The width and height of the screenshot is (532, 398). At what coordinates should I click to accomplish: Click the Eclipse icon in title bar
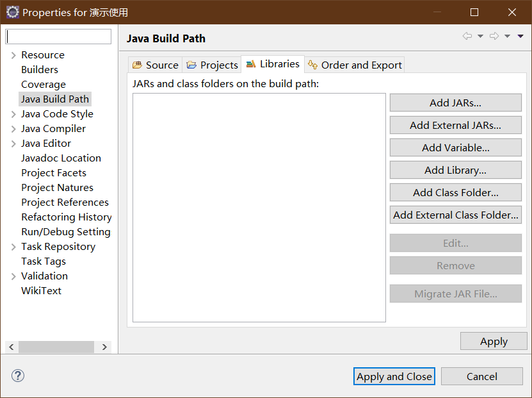click(13, 12)
